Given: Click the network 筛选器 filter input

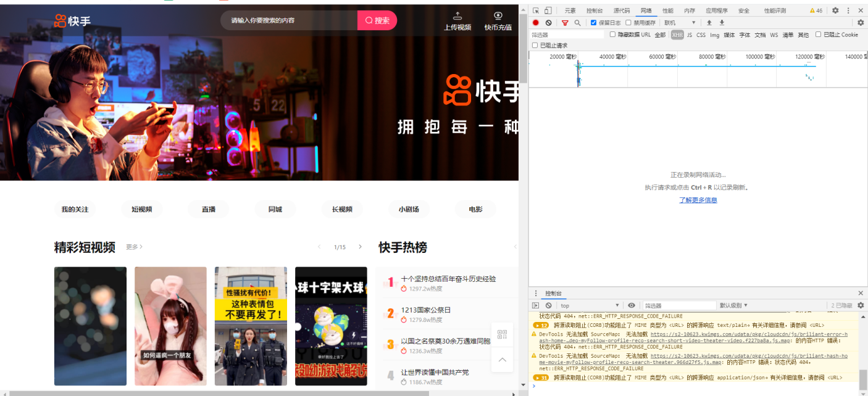Looking at the screenshot, I should click(x=567, y=35).
